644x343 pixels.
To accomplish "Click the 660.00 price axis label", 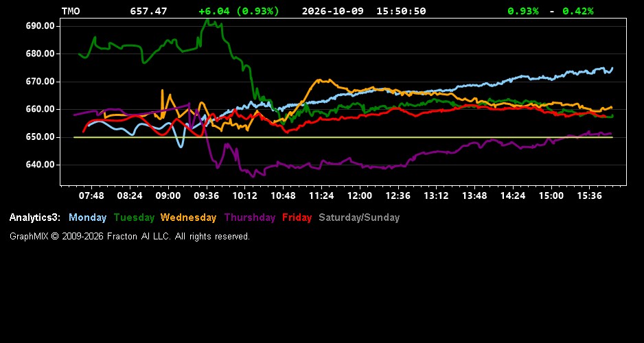I will click(x=41, y=109).
